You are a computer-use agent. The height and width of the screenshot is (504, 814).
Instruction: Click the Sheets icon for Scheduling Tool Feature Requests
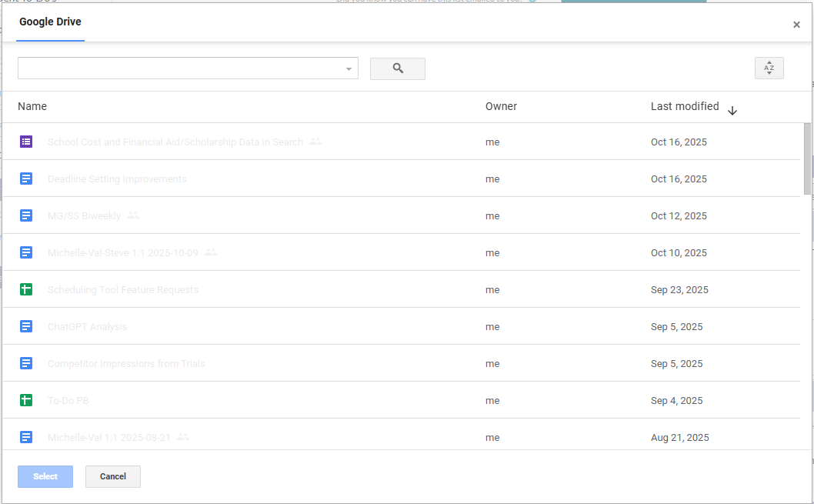tap(26, 289)
